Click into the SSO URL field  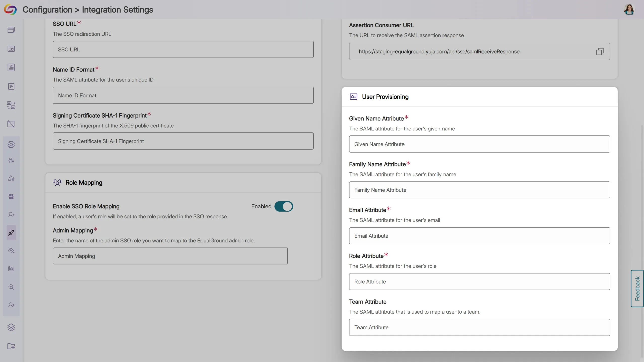click(x=183, y=50)
